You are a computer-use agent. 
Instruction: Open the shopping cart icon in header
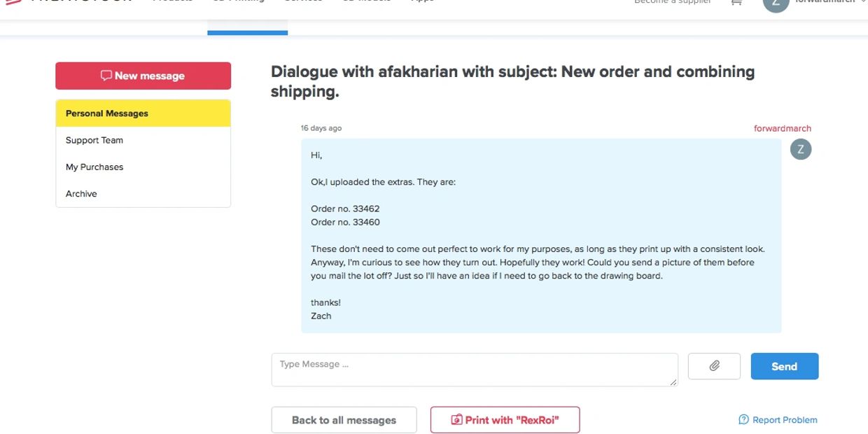736,3
